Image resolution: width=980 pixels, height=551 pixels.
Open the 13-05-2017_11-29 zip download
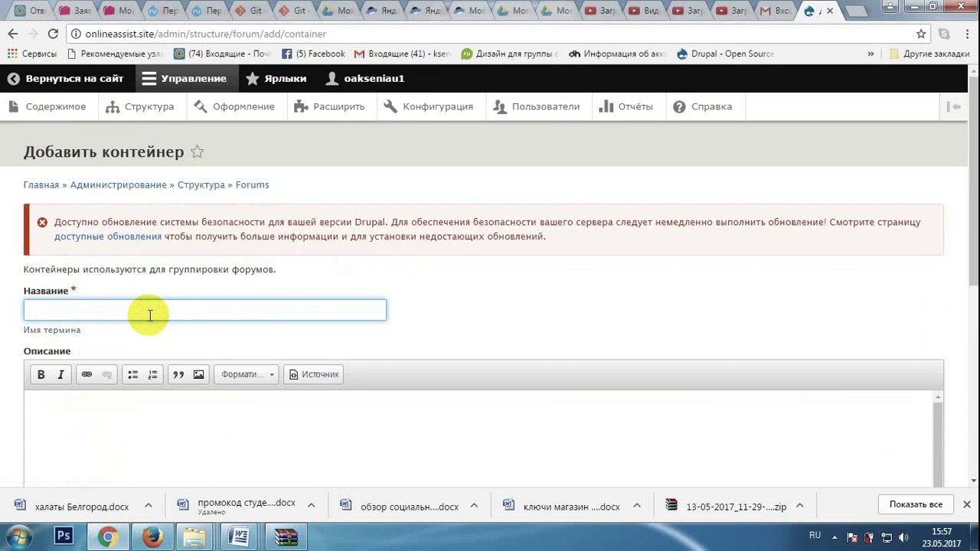(x=727, y=506)
